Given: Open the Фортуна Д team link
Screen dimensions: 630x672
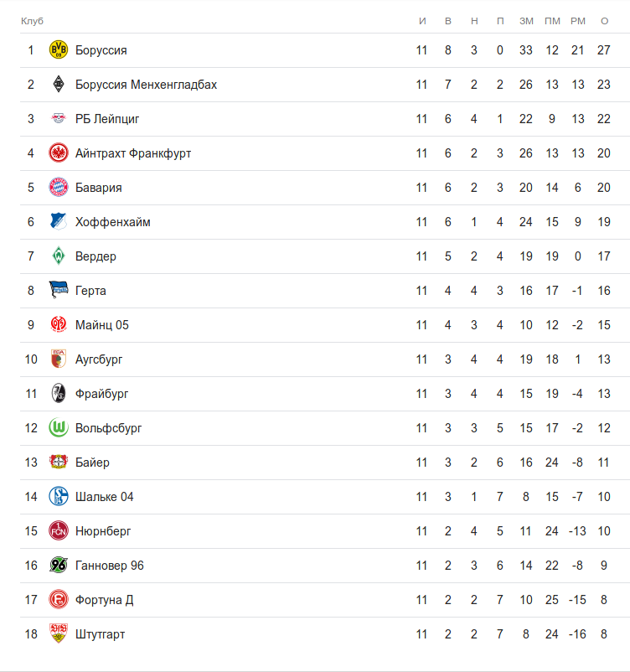Looking at the screenshot, I should pos(104,600).
